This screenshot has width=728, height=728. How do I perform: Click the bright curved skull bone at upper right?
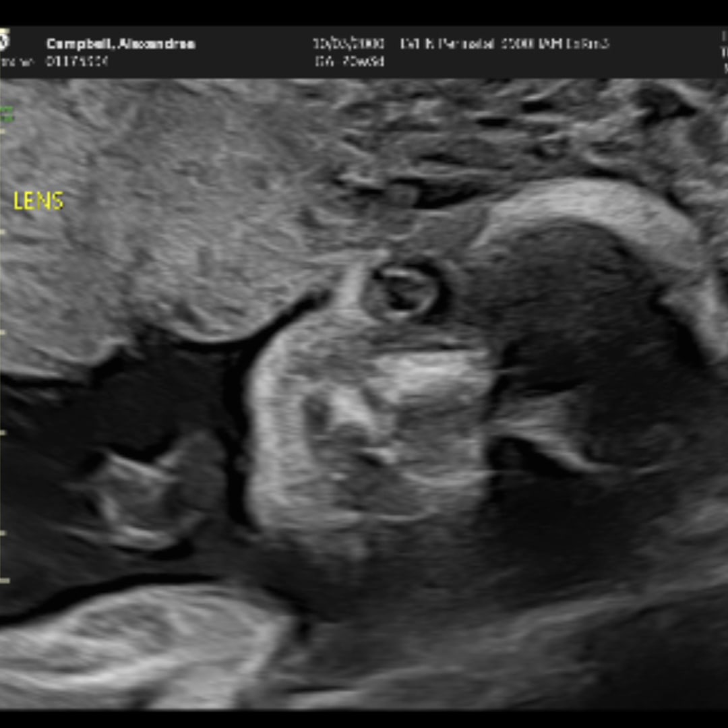point(607,209)
